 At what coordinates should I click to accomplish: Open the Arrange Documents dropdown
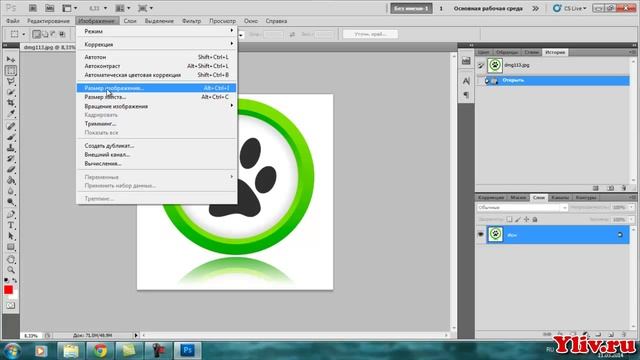pyautogui.click(x=122, y=8)
